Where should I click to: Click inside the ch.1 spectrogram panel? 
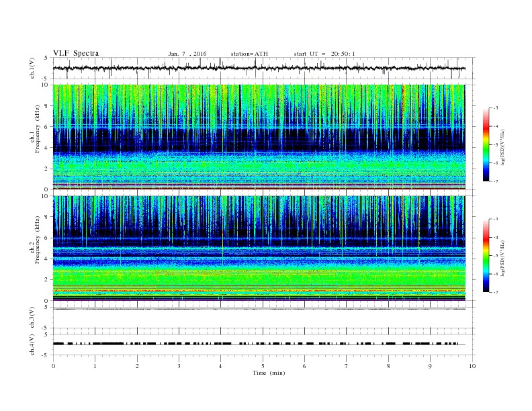pyautogui.click(x=259, y=137)
